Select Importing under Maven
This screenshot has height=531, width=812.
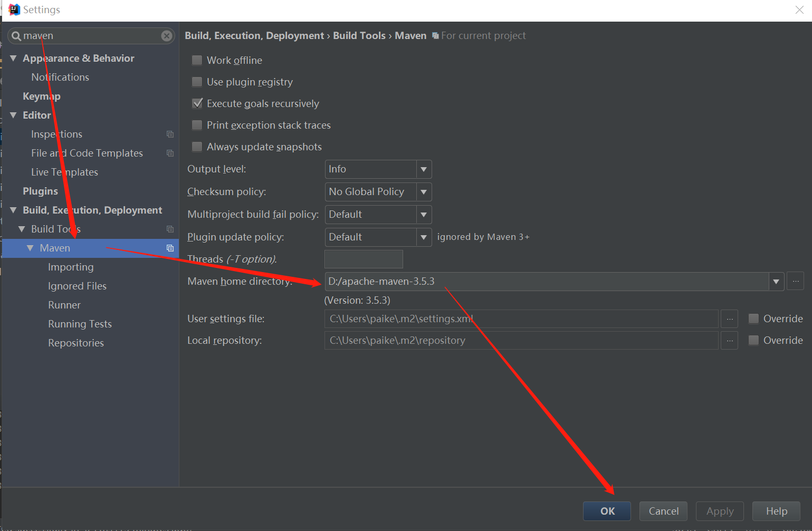[x=71, y=267]
